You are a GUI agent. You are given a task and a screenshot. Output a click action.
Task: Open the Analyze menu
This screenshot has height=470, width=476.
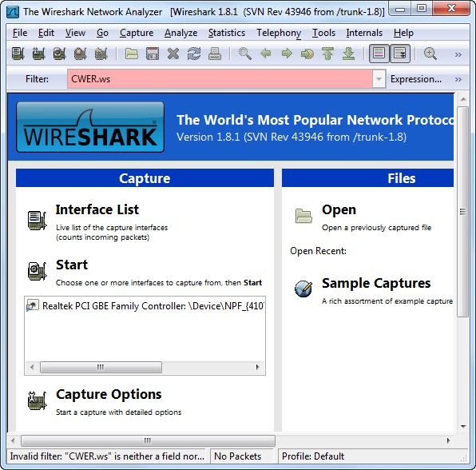pos(181,33)
